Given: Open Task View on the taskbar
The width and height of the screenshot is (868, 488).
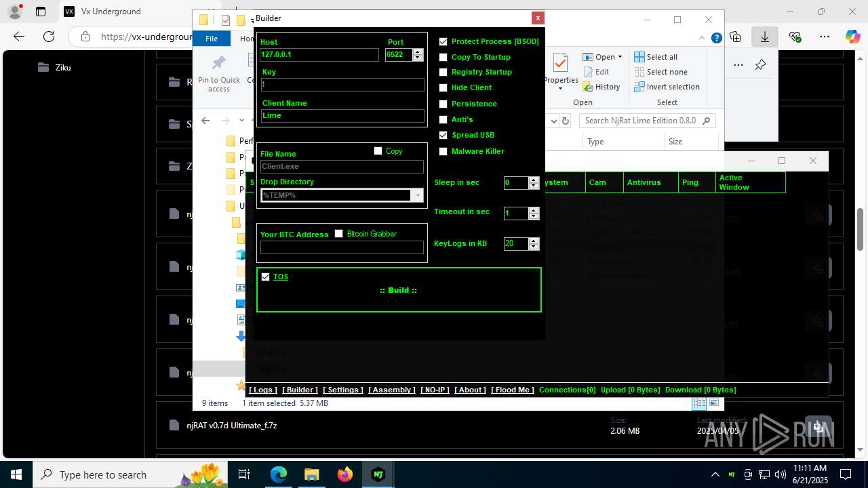Looking at the screenshot, I should [245, 474].
